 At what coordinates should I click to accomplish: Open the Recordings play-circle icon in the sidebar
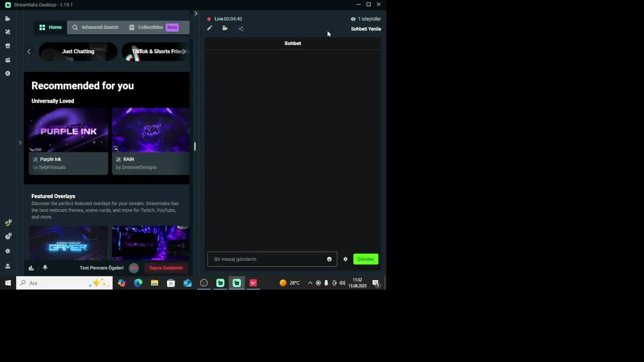coord(8,73)
